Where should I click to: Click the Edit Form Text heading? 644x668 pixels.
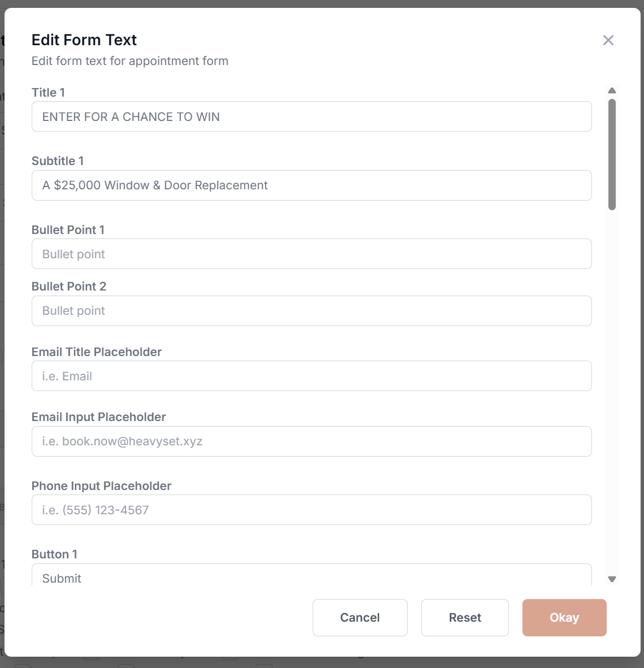click(x=84, y=40)
